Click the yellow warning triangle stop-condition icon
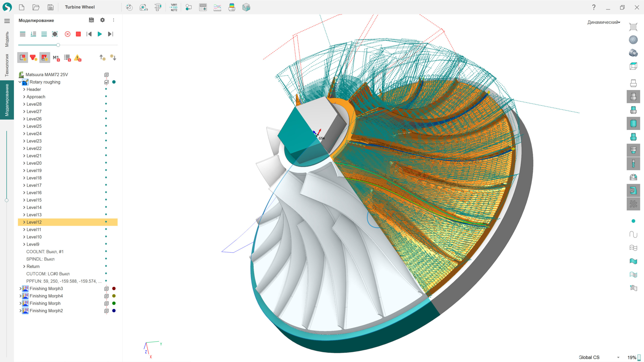 [77, 58]
